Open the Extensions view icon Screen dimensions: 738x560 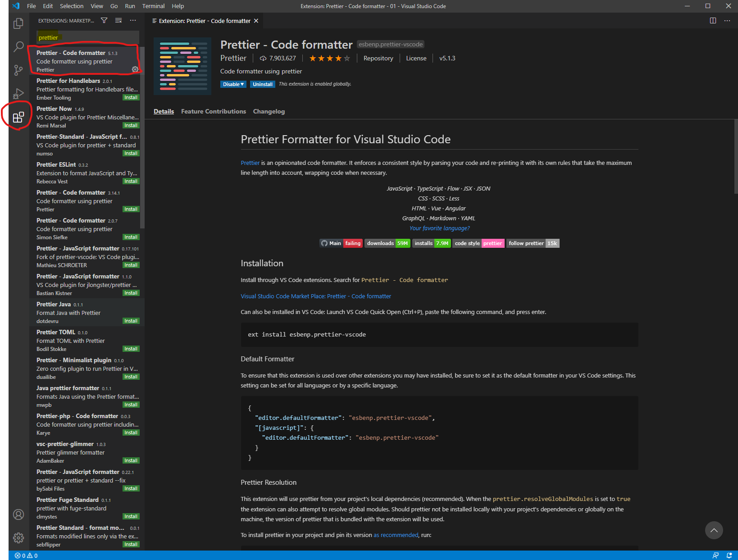tap(18, 117)
